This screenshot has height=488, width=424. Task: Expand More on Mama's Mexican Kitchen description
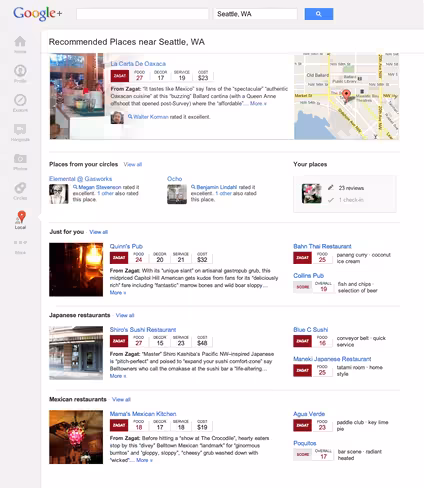point(144,460)
